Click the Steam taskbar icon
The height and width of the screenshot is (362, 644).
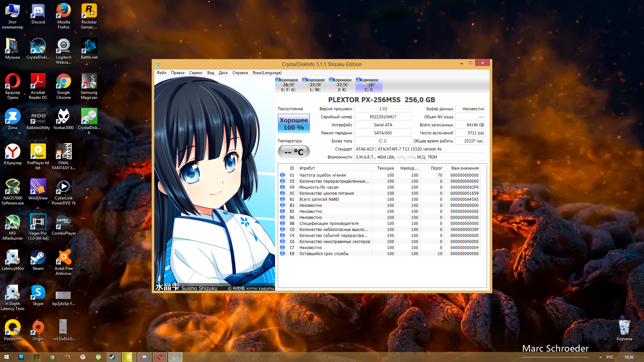112,357
